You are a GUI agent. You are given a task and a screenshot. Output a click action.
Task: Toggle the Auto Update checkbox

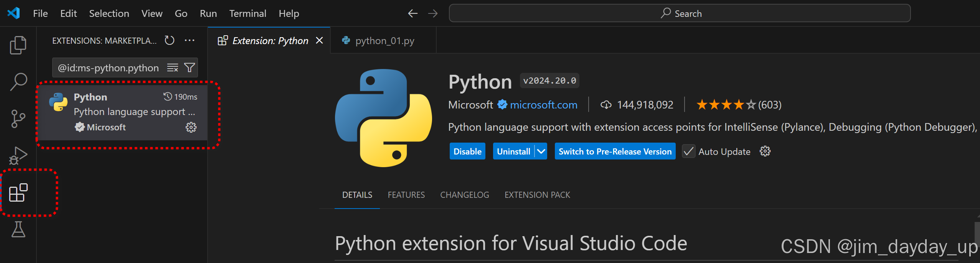click(x=688, y=151)
